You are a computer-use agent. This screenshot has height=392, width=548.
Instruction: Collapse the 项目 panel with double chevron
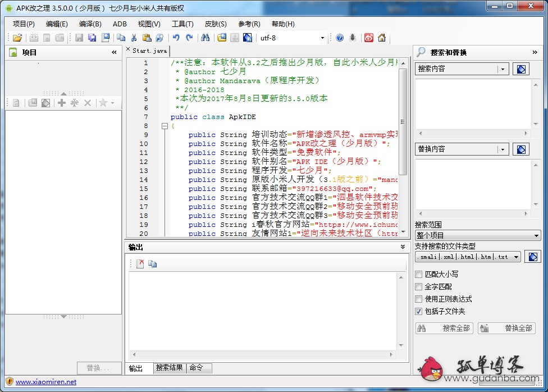point(114,52)
